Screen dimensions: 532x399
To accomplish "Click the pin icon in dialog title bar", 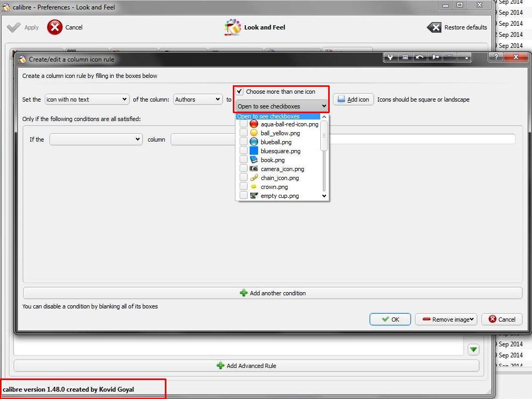I will pos(435,57).
